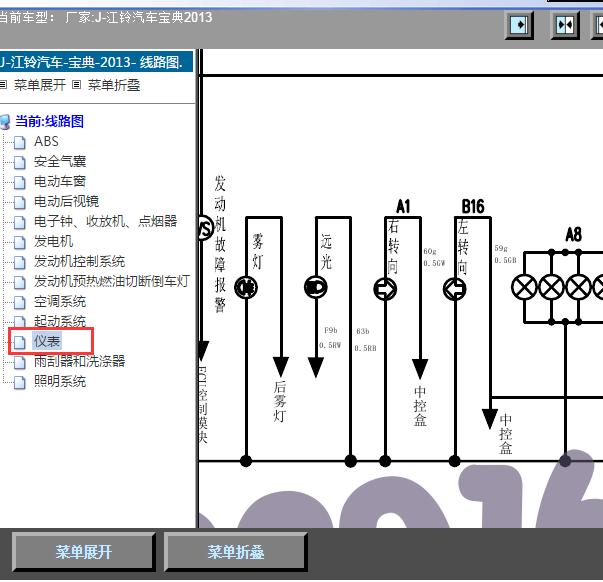Click the 发动机控制系统 document icon
603x582 pixels.
point(20,262)
